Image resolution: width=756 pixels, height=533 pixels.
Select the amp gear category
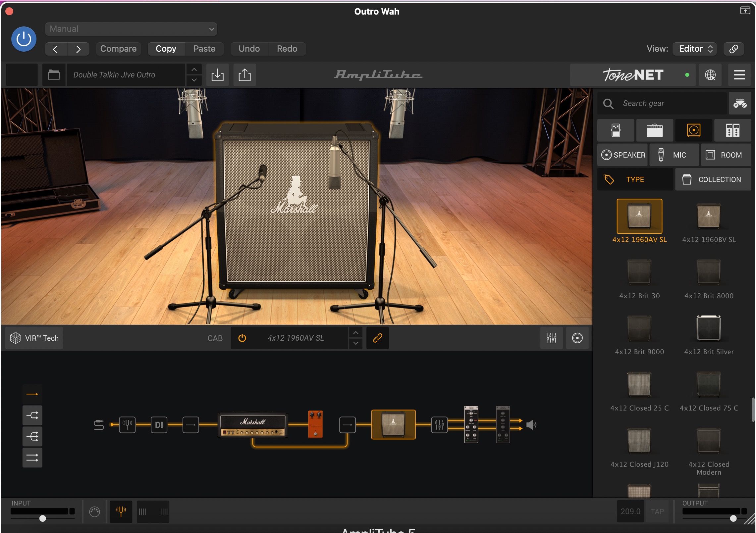click(x=655, y=130)
